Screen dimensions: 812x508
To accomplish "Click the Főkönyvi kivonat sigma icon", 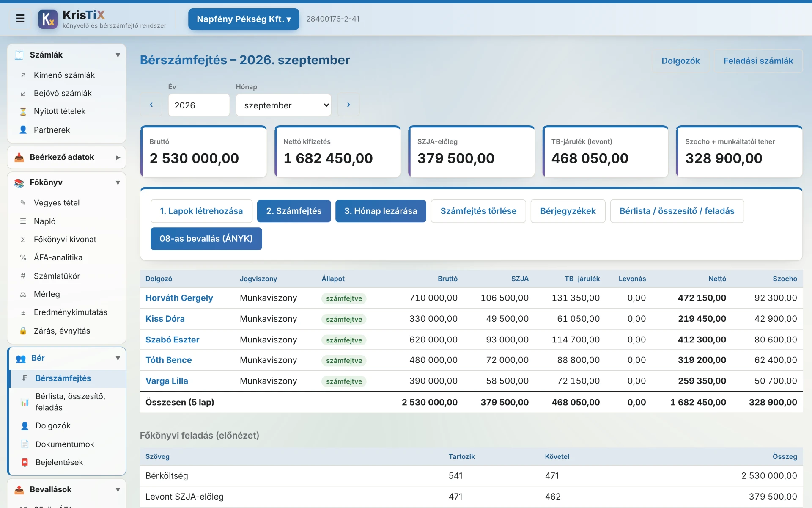I will point(23,240).
